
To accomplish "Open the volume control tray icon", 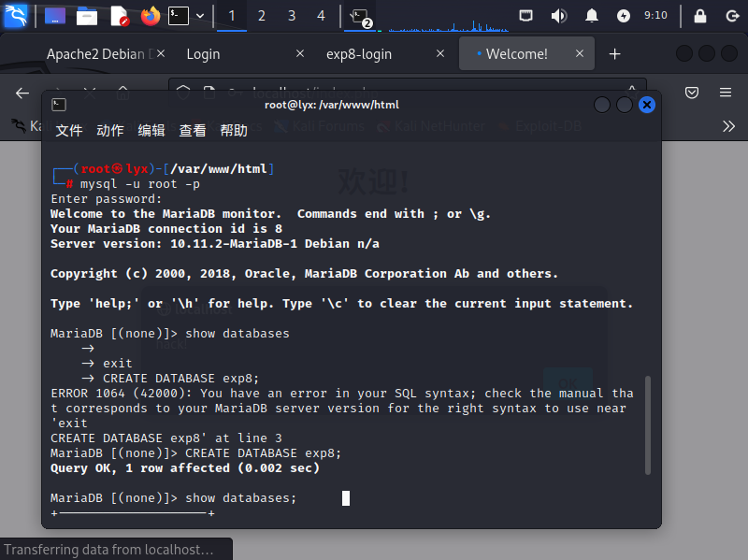I will [x=558, y=16].
